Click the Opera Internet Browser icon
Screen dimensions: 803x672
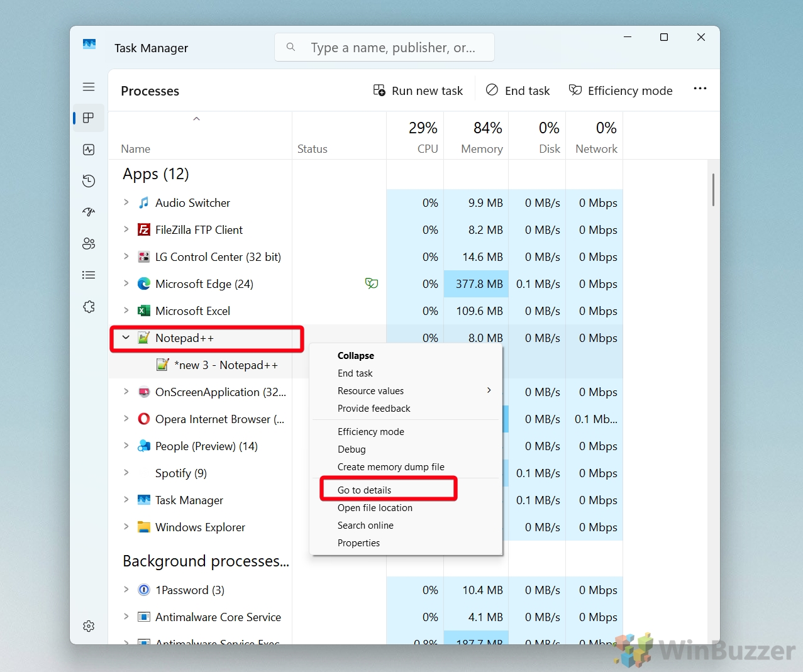click(x=144, y=419)
